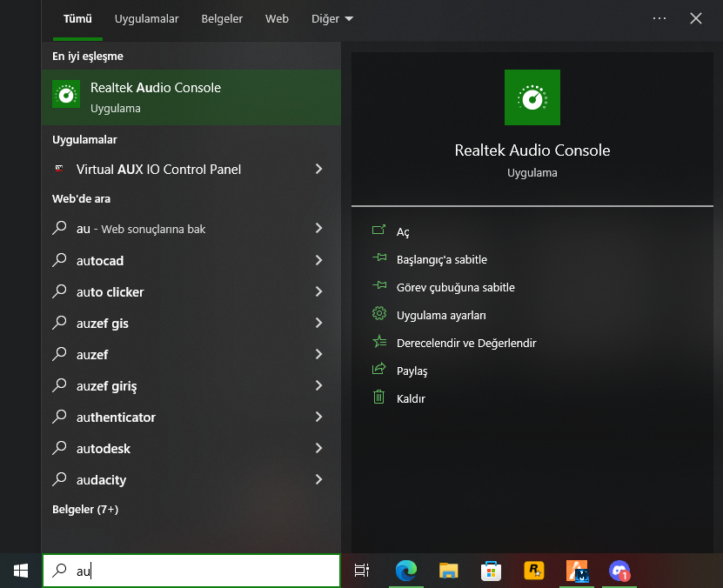Select the authenticator web suggestion

(191, 417)
